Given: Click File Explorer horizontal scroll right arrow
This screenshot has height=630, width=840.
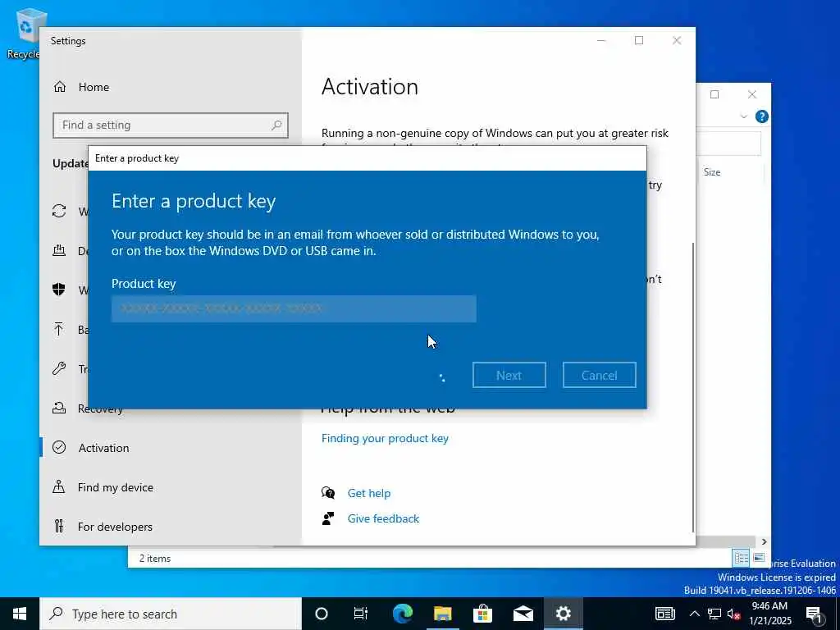Looking at the screenshot, I should pos(764,541).
